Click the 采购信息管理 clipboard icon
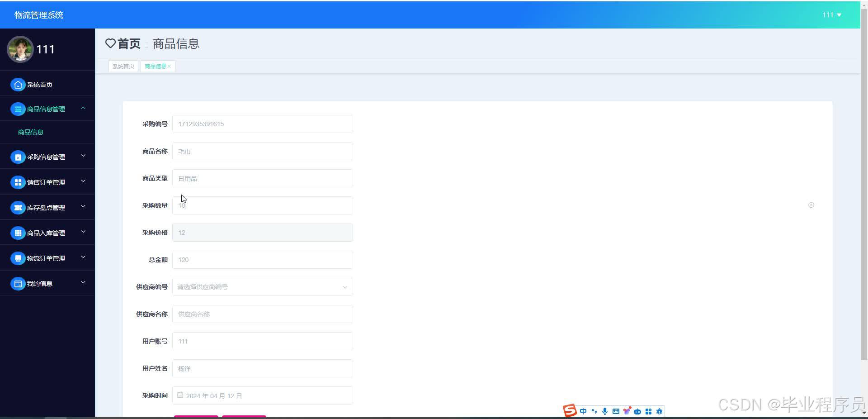This screenshot has width=868, height=419. point(18,157)
